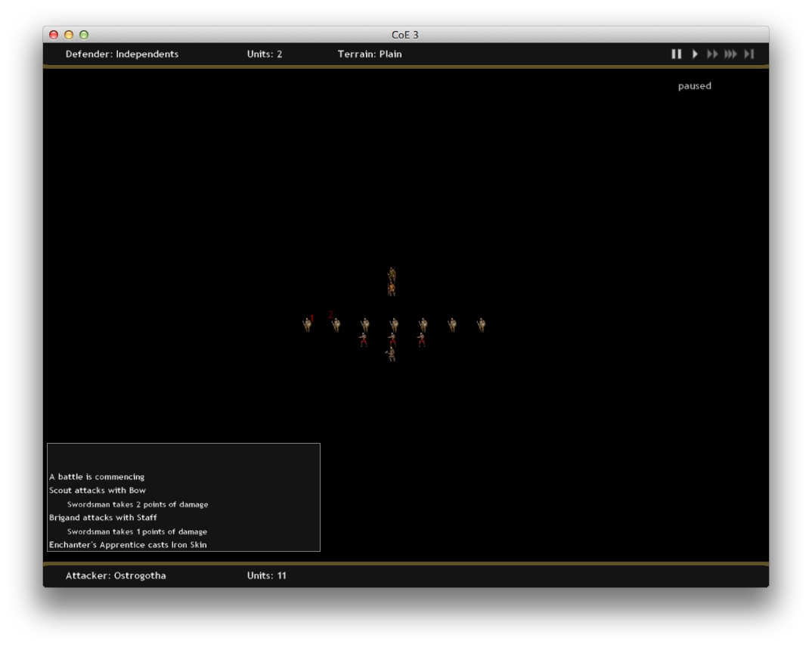The height and width of the screenshot is (647, 812).
Task: Click the green macOS zoom window button
Action: point(84,35)
